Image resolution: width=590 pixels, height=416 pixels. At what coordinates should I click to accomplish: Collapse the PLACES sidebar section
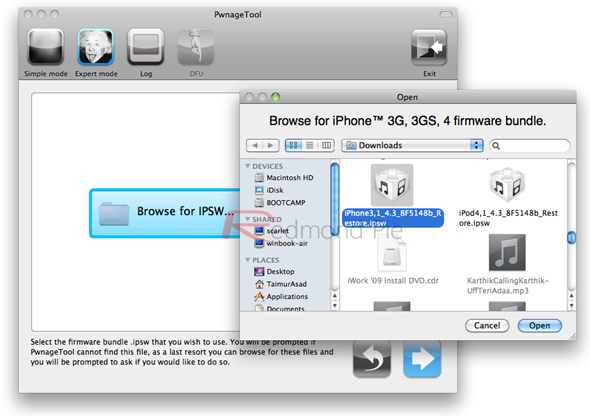248,260
